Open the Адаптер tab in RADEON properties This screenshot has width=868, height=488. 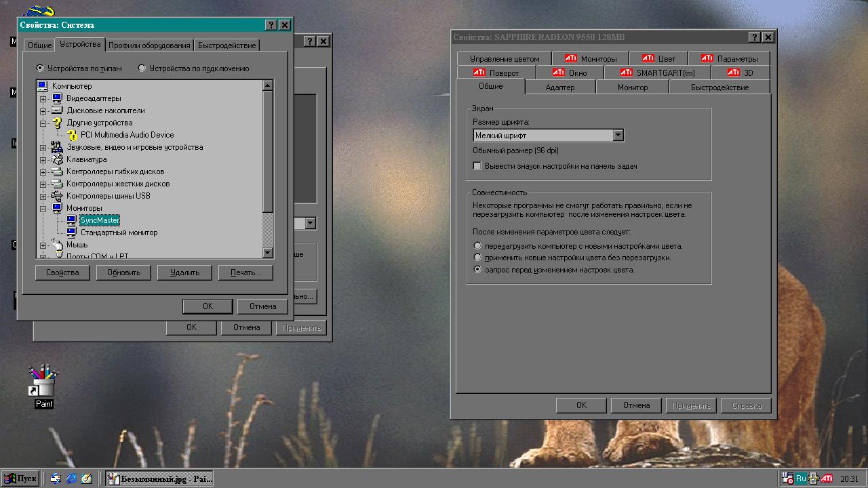point(560,87)
